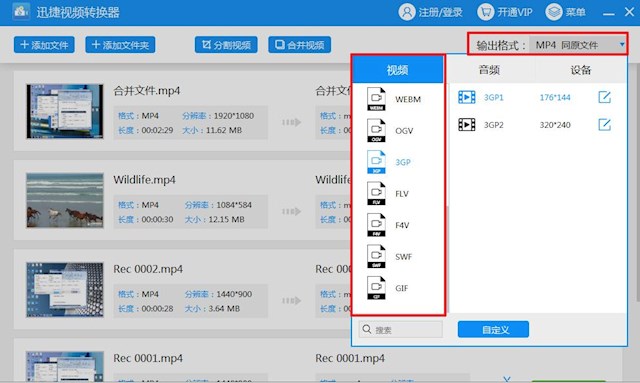Click the 添加文件夹 button

(120, 45)
